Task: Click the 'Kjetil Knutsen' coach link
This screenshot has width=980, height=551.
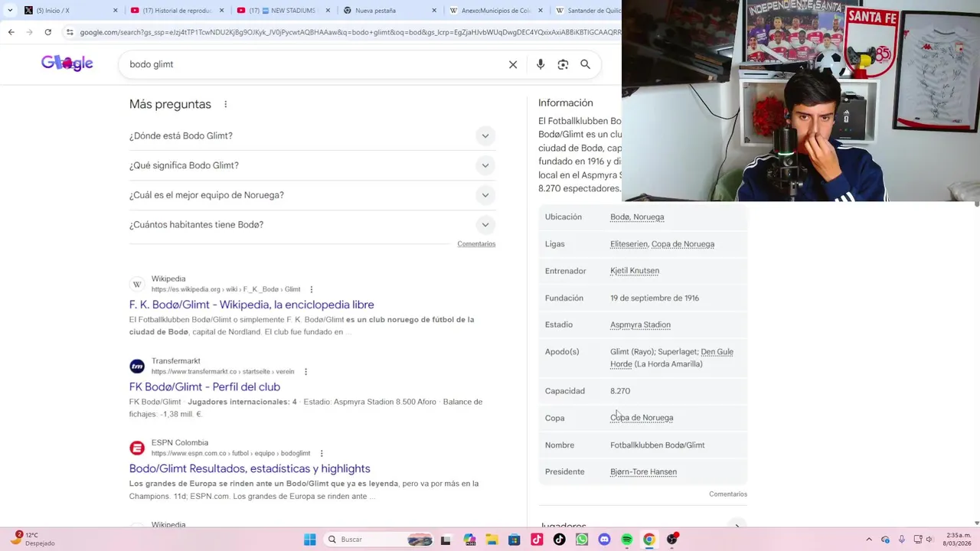Action: pyautogui.click(x=635, y=271)
